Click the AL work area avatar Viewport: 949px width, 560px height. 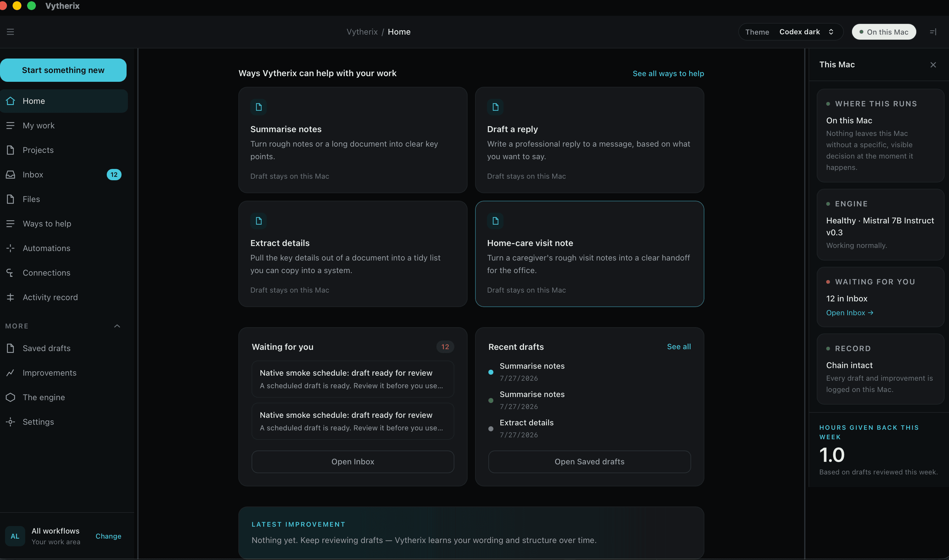(15, 536)
